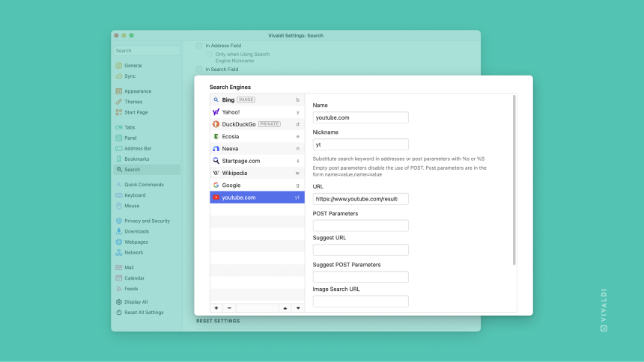Click the Suggest URL input field

point(361,250)
